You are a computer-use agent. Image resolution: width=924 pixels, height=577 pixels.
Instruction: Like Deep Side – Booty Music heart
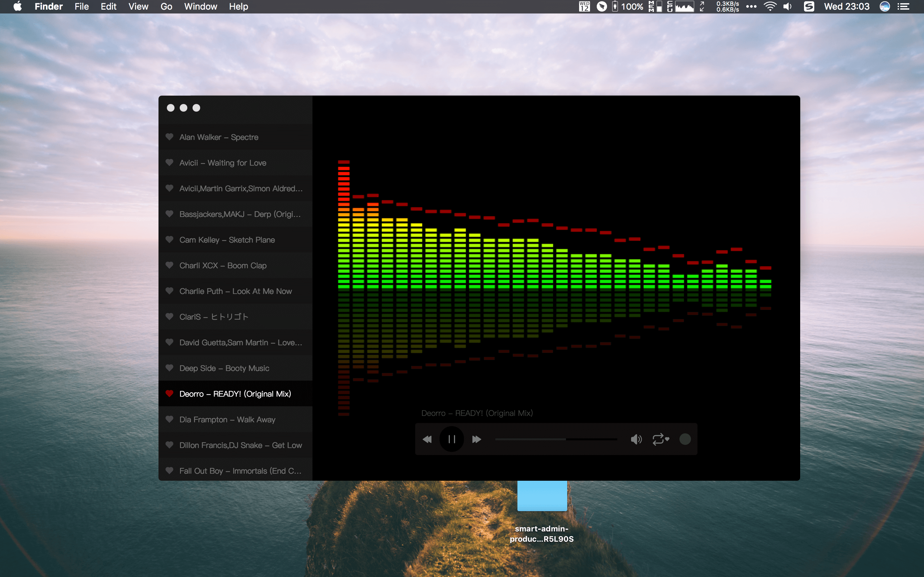coord(169,368)
